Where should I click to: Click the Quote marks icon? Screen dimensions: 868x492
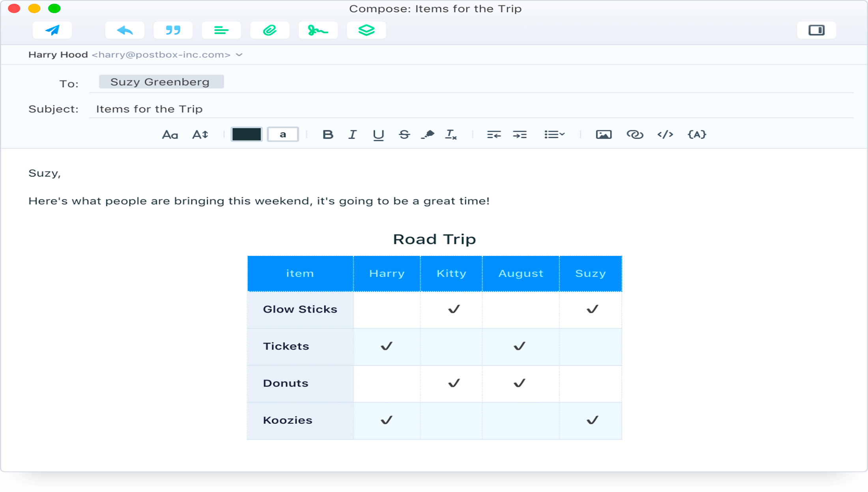coord(173,30)
